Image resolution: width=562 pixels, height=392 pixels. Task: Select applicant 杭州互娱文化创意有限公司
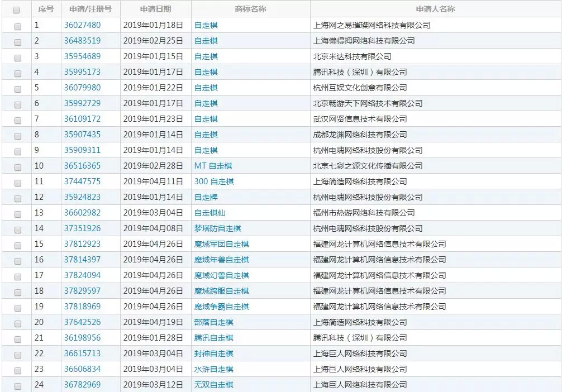click(x=360, y=88)
